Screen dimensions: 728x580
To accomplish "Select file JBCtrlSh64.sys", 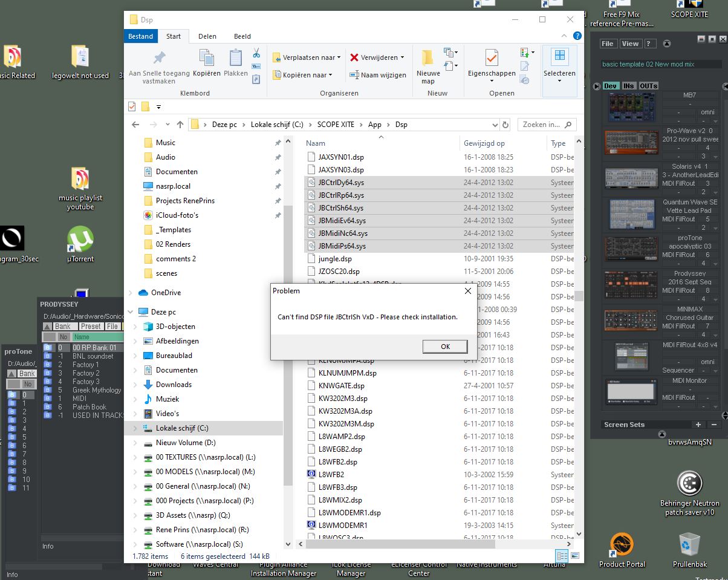I will pyautogui.click(x=341, y=208).
